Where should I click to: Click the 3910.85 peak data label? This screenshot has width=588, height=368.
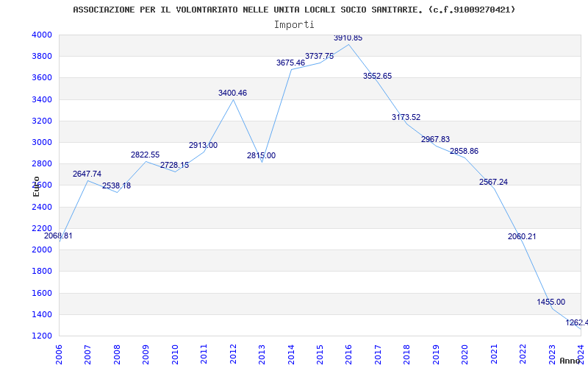tap(348, 38)
